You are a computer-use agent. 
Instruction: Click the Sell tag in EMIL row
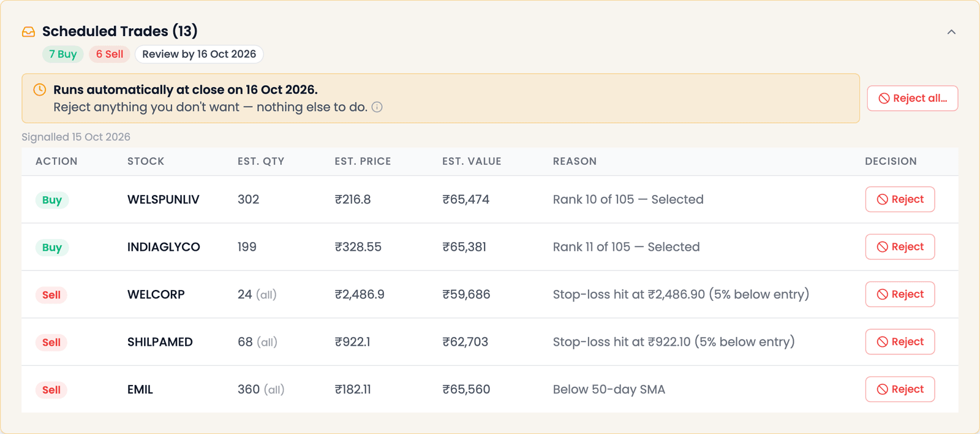point(51,390)
